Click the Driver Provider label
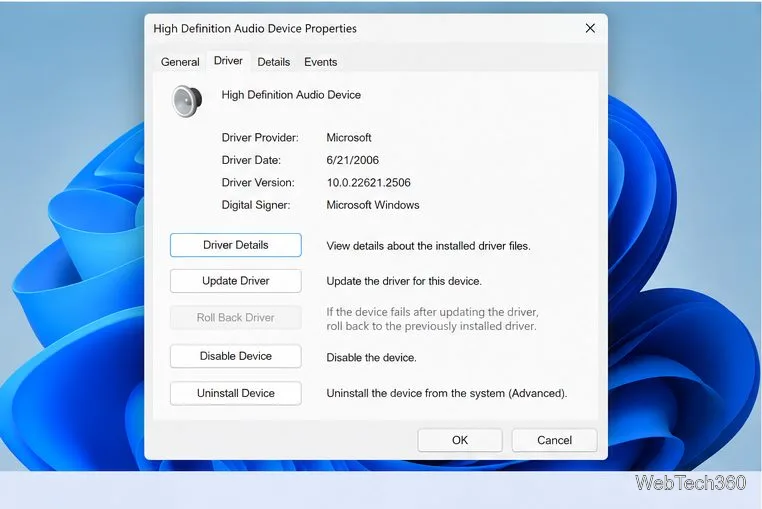 tap(260, 138)
